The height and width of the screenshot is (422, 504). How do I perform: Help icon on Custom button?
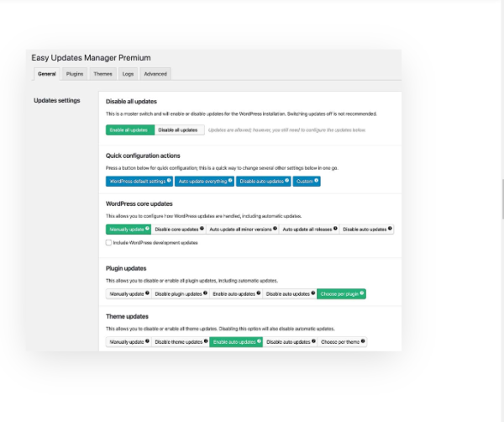[x=317, y=181]
